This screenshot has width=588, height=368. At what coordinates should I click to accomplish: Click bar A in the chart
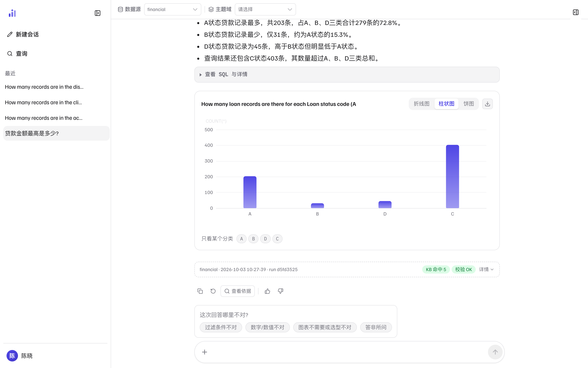point(250,192)
